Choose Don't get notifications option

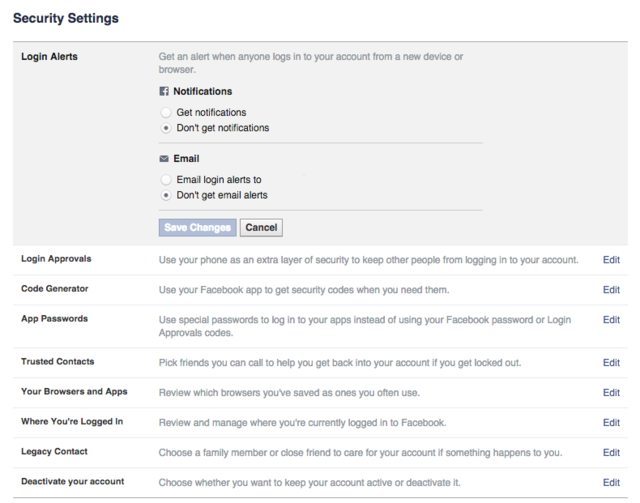point(166,128)
